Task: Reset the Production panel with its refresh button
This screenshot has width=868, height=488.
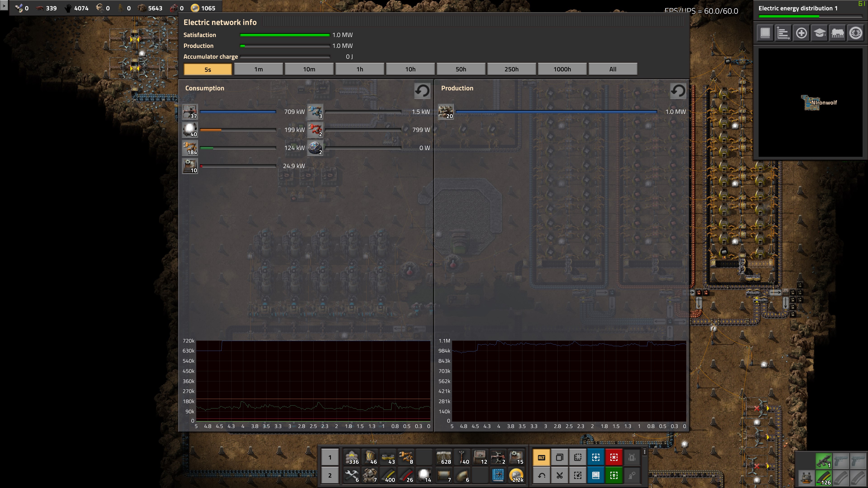Action: tap(678, 91)
